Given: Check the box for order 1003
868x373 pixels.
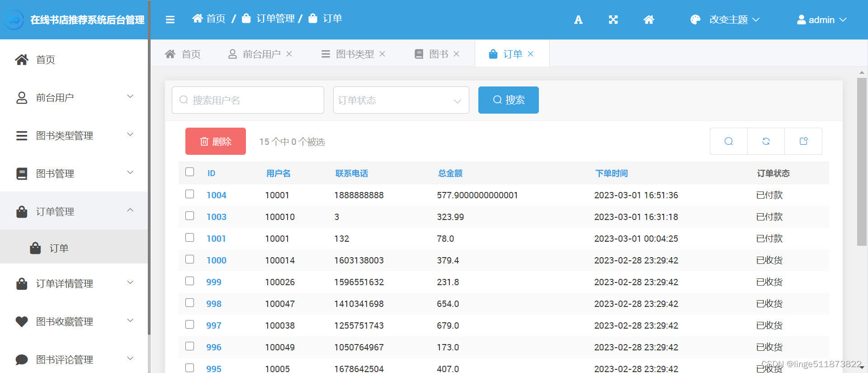Looking at the screenshot, I should 190,216.
